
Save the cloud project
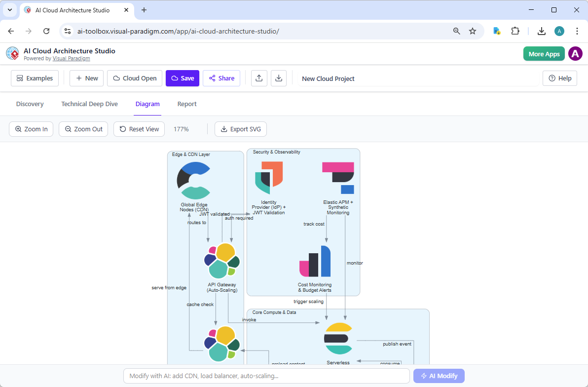(x=182, y=78)
